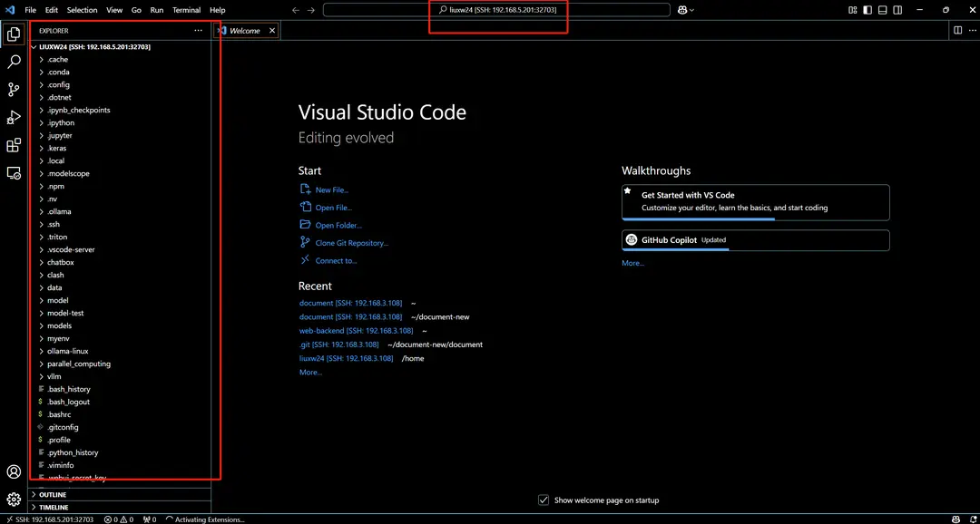Close the Welcome tab

272,30
